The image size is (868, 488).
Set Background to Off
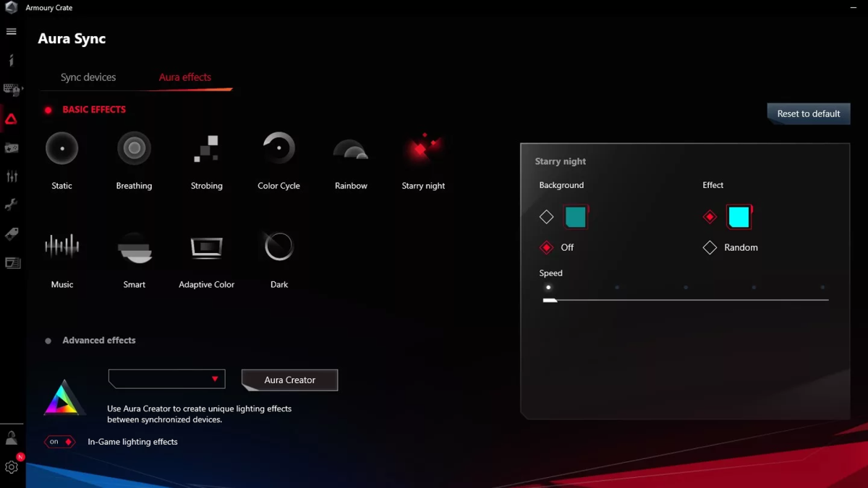547,248
